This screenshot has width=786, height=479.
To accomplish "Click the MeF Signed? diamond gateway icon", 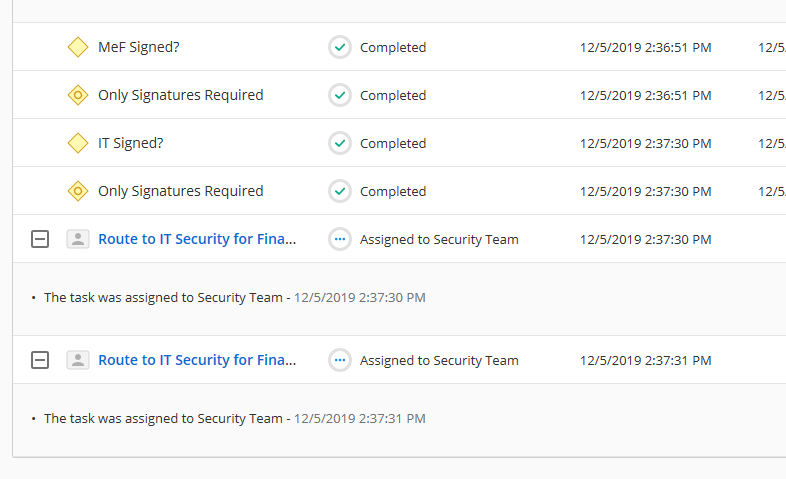I will click(78, 47).
